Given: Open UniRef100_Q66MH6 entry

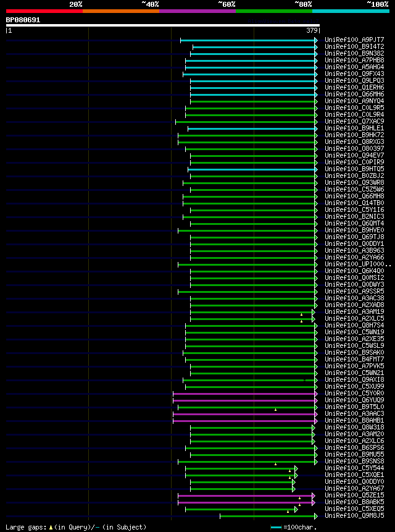Looking at the screenshot, I should coord(354,95).
